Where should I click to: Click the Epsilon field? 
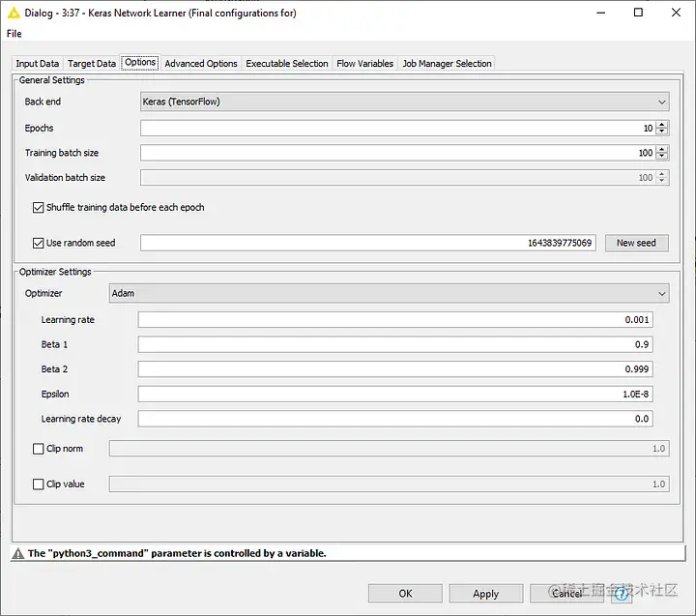(x=395, y=394)
